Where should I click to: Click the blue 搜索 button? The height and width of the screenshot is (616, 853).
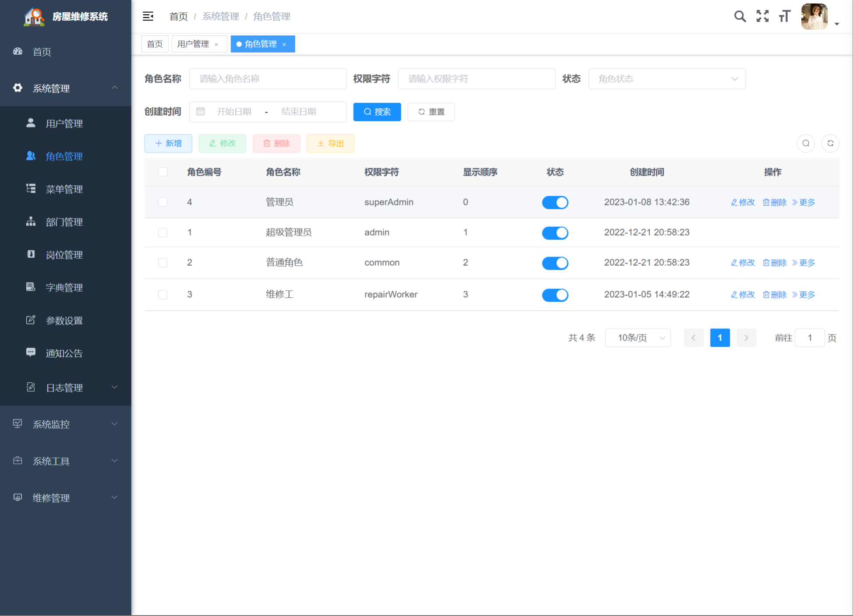click(x=377, y=112)
